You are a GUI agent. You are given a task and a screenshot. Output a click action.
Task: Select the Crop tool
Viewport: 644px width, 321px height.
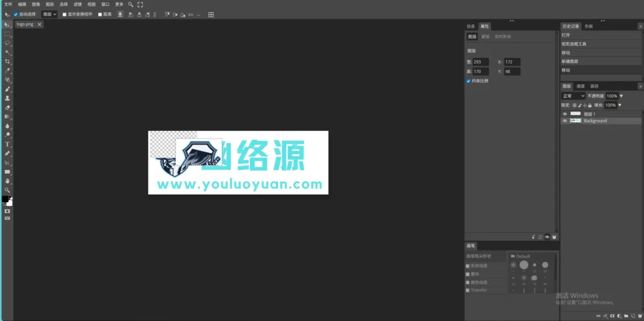(x=8, y=62)
